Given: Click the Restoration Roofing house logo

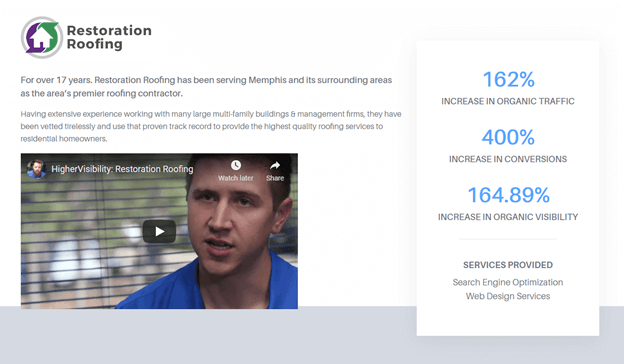Looking at the screenshot, I should tap(42, 37).
